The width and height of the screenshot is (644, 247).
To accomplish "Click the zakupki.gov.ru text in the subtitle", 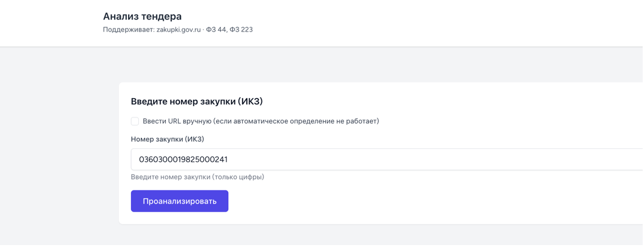I will tap(178, 30).
